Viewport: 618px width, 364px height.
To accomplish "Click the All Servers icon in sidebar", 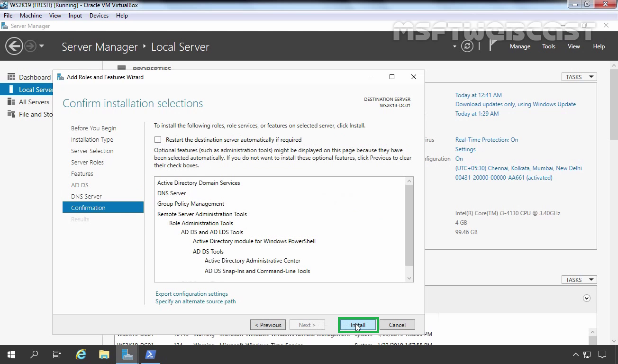I will [11, 102].
